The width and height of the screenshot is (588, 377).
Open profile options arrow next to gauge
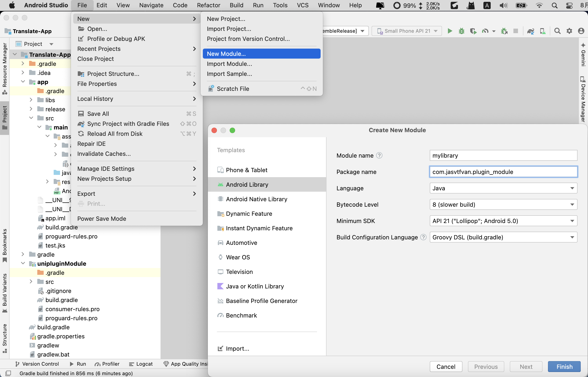pos(494,31)
